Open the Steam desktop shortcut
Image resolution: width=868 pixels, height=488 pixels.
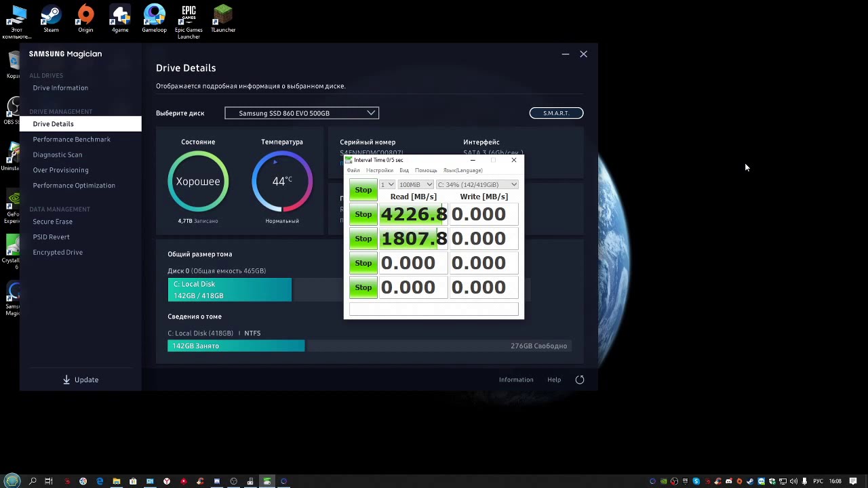tap(51, 19)
